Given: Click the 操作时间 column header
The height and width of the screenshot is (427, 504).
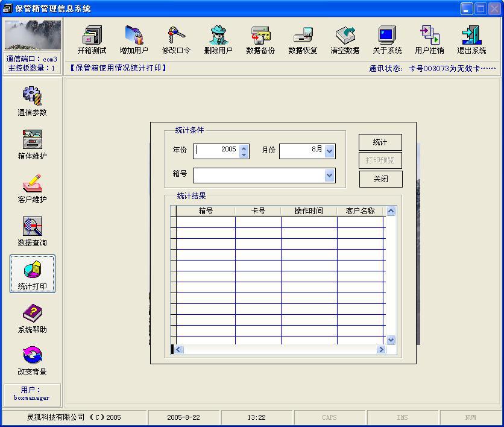Looking at the screenshot, I should click(309, 211).
